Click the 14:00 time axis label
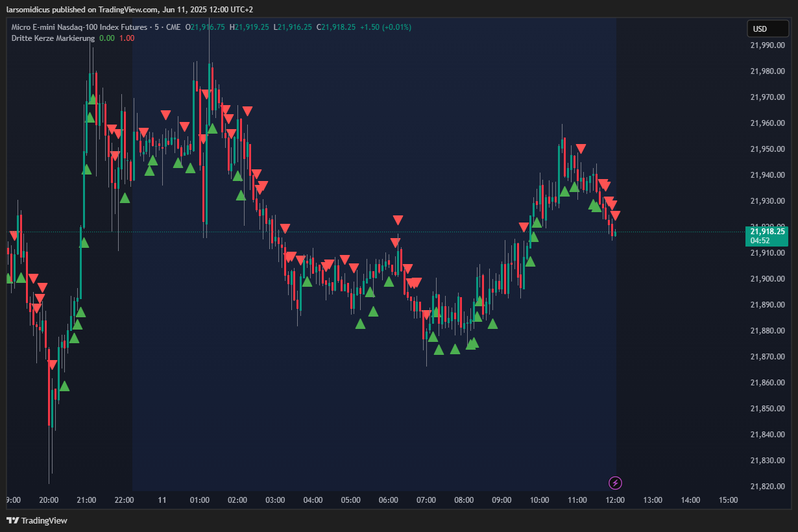 [690, 500]
